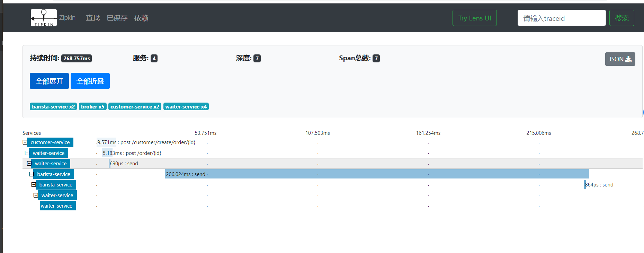Click the Services column header
Viewport: 644px width, 253px height.
[32, 133]
